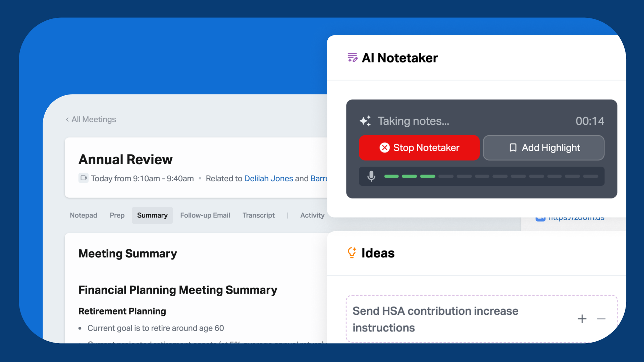Click the bookmark icon on Add Highlight

point(513,148)
